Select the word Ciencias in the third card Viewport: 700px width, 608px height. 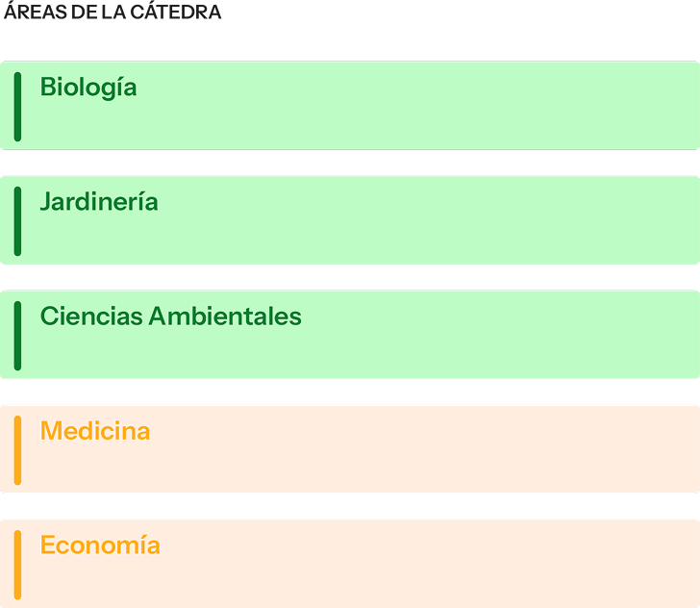tap(91, 316)
